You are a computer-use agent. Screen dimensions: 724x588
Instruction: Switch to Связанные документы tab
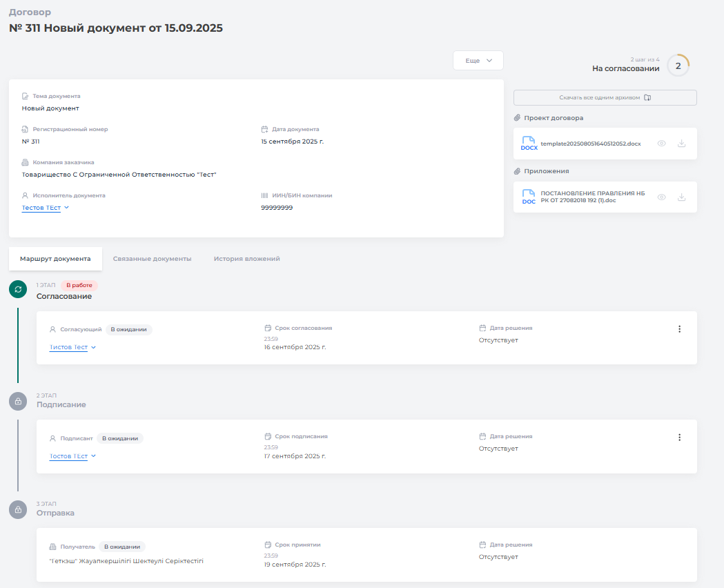(x=152, y=259)
